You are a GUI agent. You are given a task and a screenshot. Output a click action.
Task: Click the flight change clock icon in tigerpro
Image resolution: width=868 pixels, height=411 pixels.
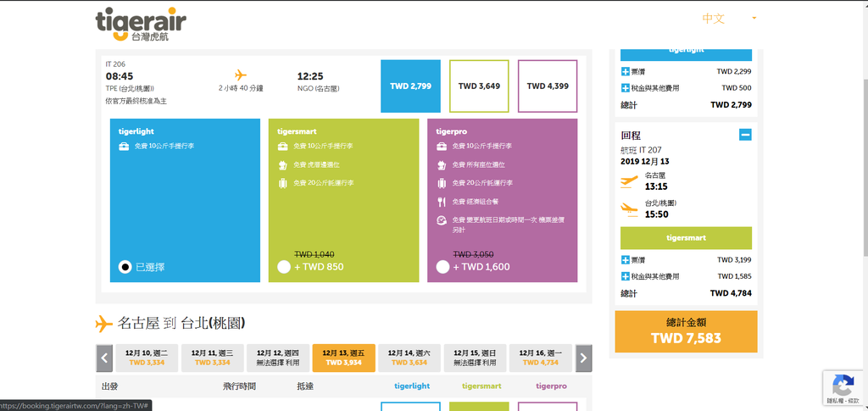click(x=441, y=220)
